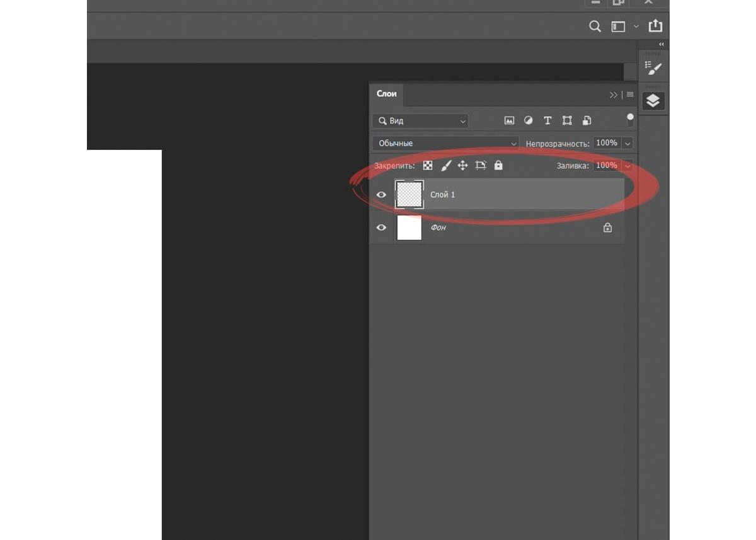
Task: Lock transparent pixels checkerboard icon
Action: pyautogui.click(x=428, y=166)
